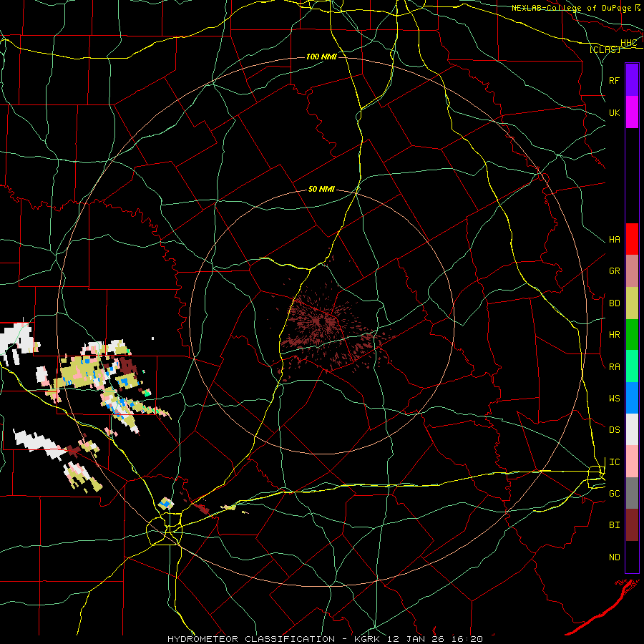
Task: Pick the RA light green swatch
Action: tap(632, 366)
